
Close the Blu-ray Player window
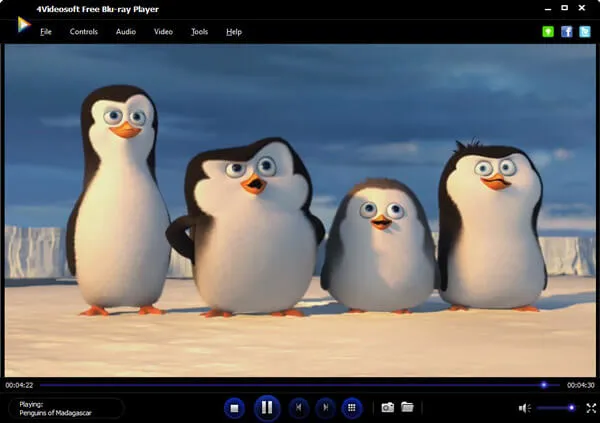(x=582, y=8)
